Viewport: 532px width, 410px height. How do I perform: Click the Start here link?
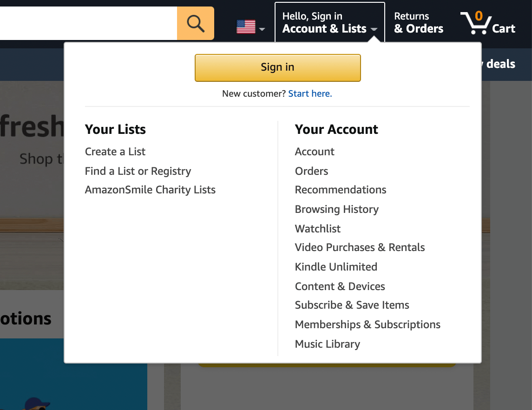coord(310,93)
